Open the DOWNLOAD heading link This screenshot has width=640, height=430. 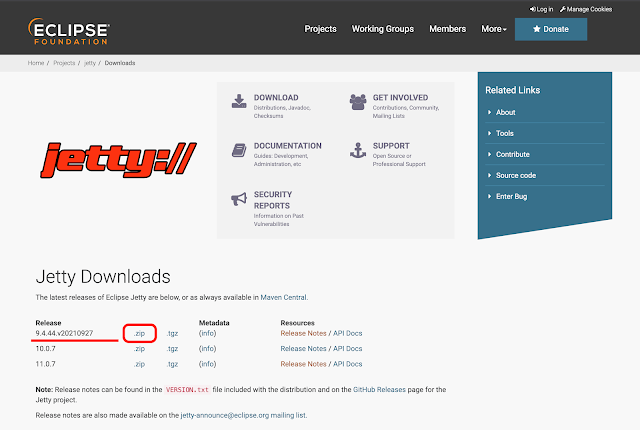pyautogui.click(x=276, y=98)
